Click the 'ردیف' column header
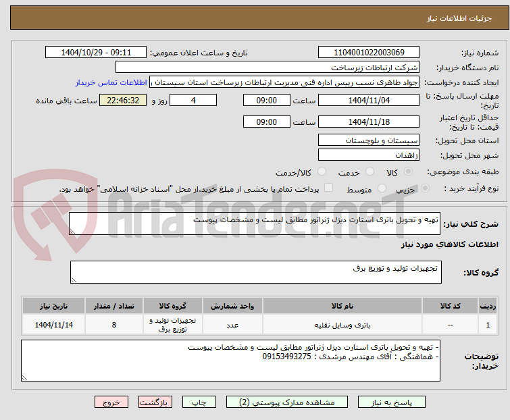 488,306
